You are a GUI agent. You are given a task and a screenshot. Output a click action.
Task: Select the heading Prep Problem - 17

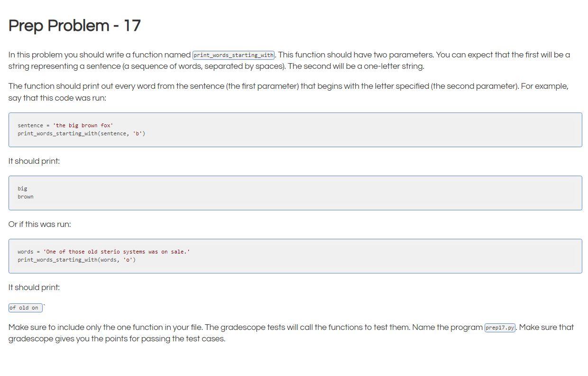[x=74, y=25]
